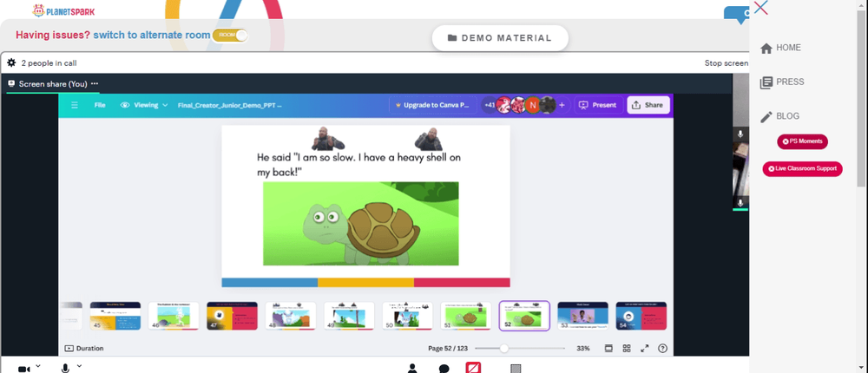
Task: Click the Duration button in Canva
Action: (84, 349)
